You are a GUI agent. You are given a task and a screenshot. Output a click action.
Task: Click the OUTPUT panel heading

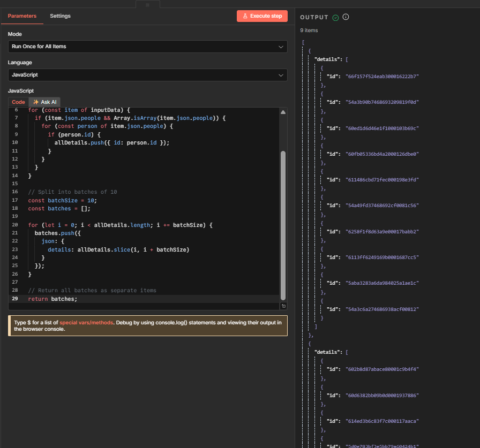pyautogui.click(x=314, y=17)
